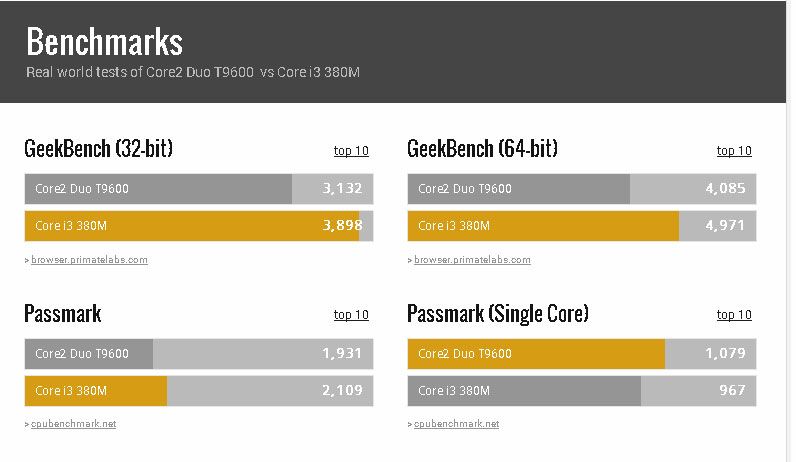Screen dimensions: 796x462
Task: Click Core2 Duo T9600 single-core bar scoring 1,079
Action: click(581, 353)
